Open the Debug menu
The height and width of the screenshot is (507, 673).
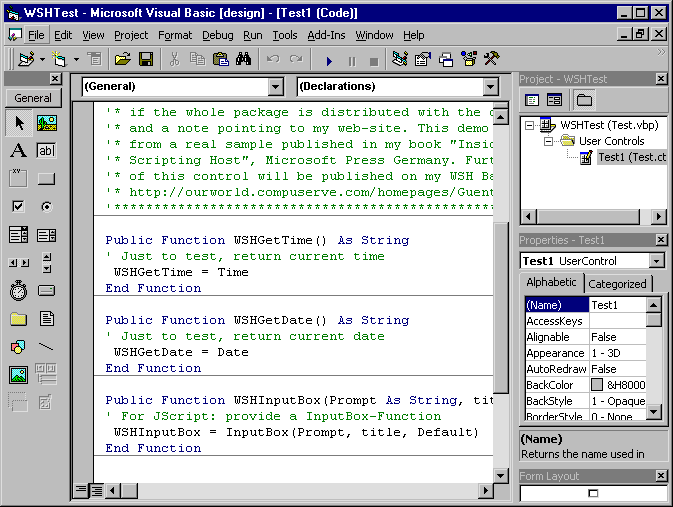[x=217, y=35]
